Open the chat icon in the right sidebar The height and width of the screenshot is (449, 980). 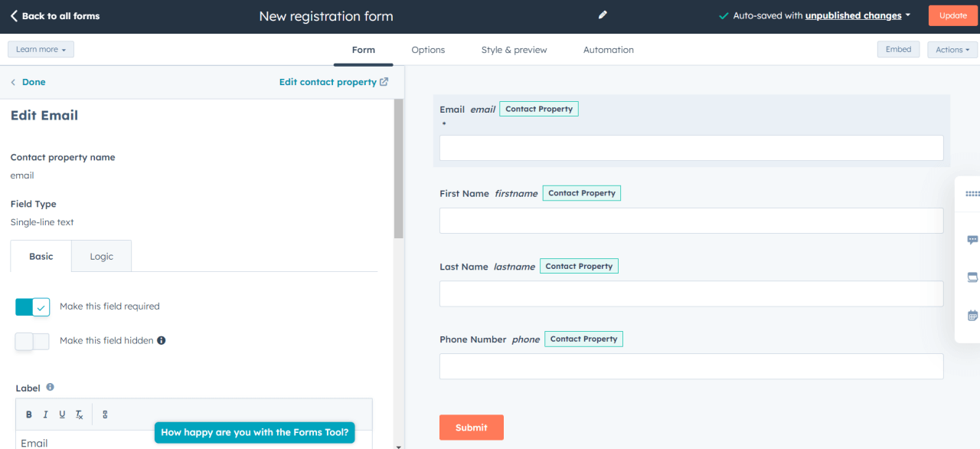tap(972, 239)
